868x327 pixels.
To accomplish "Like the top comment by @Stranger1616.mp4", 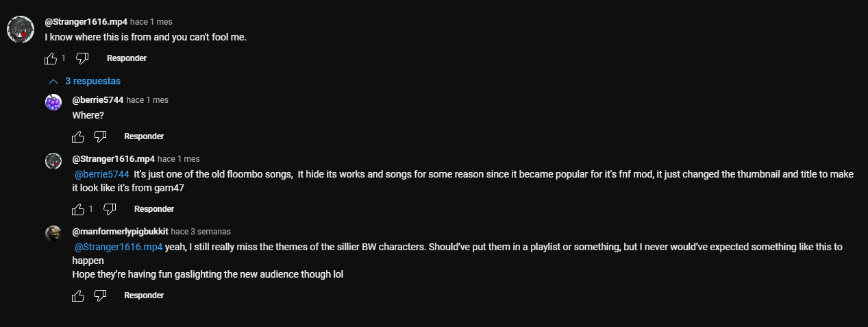I will [x=51, y=58].
